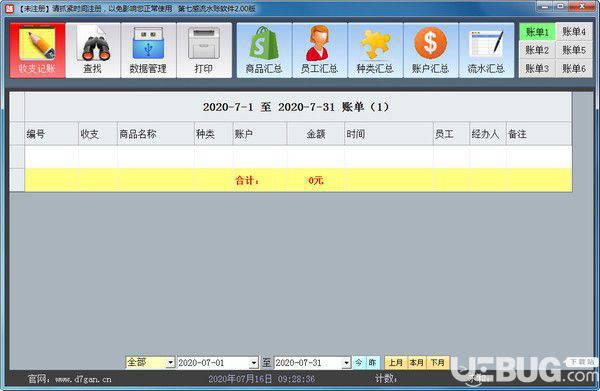Click the 0元 total amount
The width and height of the screenshot is (600, 391).
click(316, 180)
